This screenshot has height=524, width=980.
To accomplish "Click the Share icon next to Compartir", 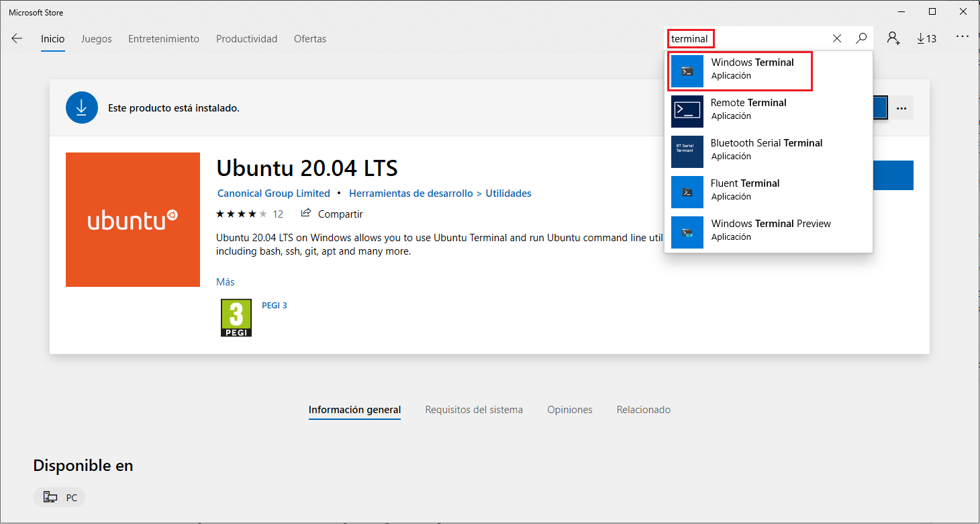I will pyautogui.click(x=306, y=214).
